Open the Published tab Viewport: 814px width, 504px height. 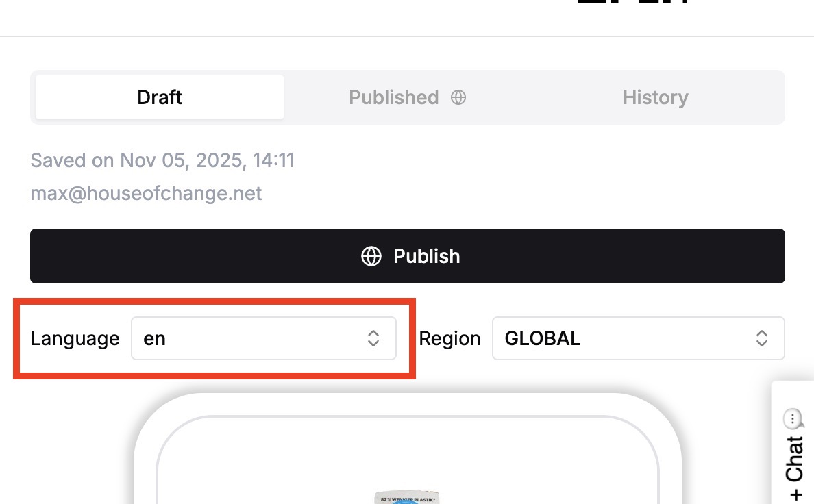tap(407, 97)
